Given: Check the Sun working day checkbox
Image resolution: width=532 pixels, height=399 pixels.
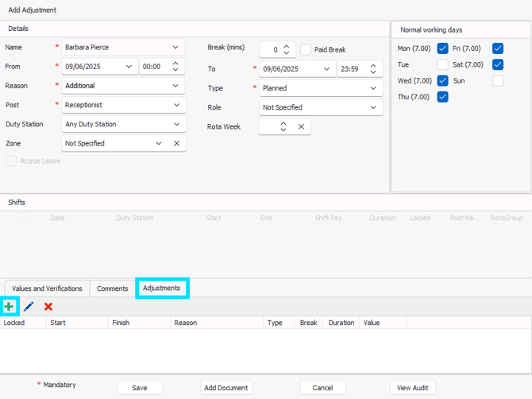Looking at the screenshot, I should (498, 81).
